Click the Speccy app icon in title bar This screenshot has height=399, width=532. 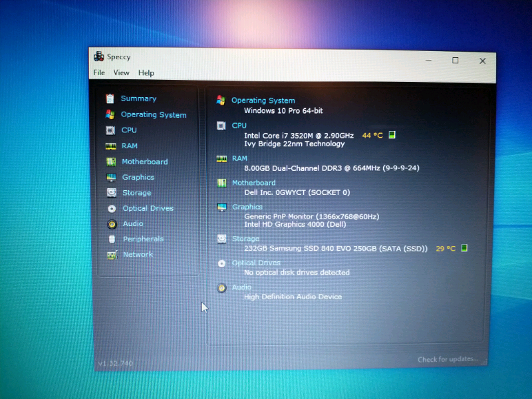click(98, 57)
